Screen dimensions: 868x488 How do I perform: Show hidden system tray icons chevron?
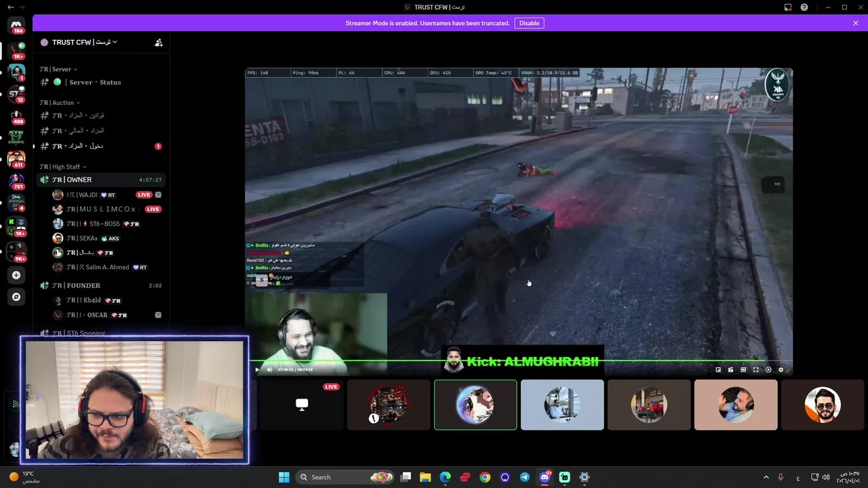766,477
